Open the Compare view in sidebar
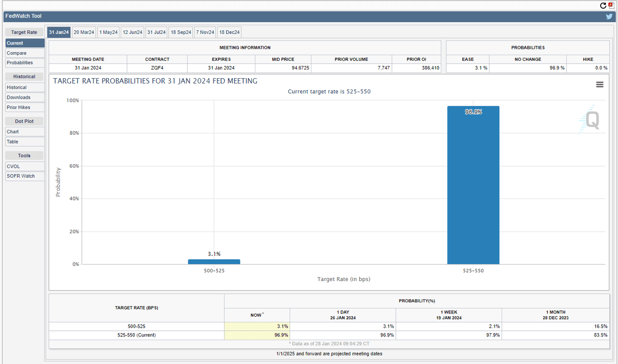This screenshot has width=618, height=364. point(25,53)
